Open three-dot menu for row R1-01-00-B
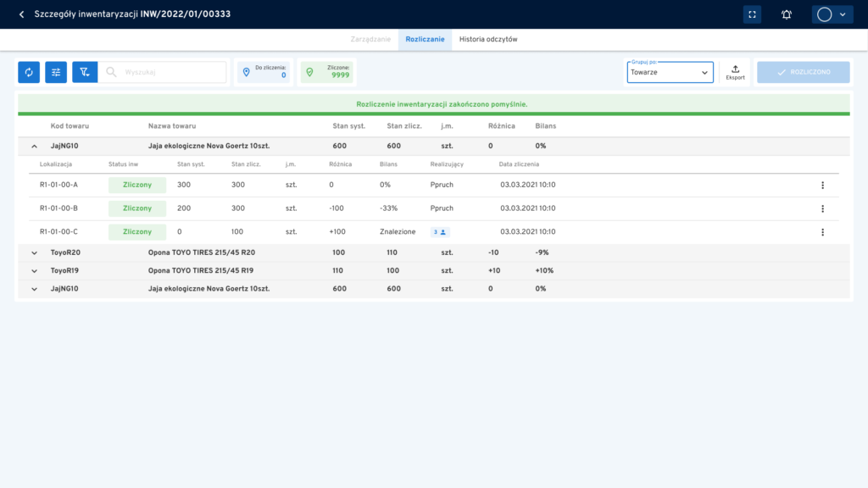The width and height of the screenshot is (868, 488). [821, 208]
